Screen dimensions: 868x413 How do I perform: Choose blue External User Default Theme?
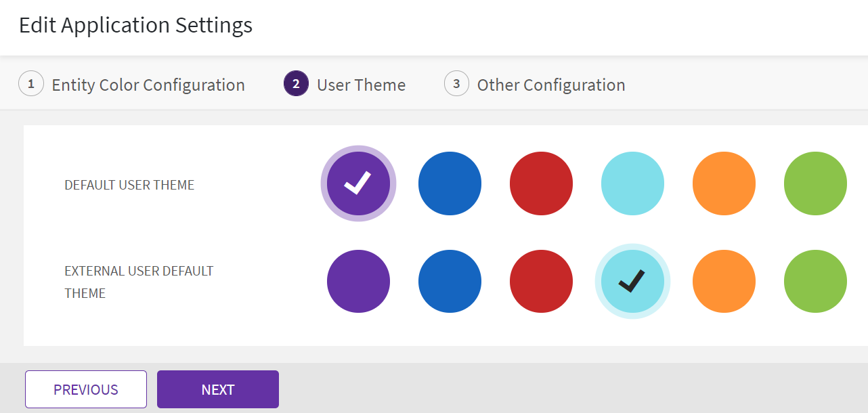point(450,281)
